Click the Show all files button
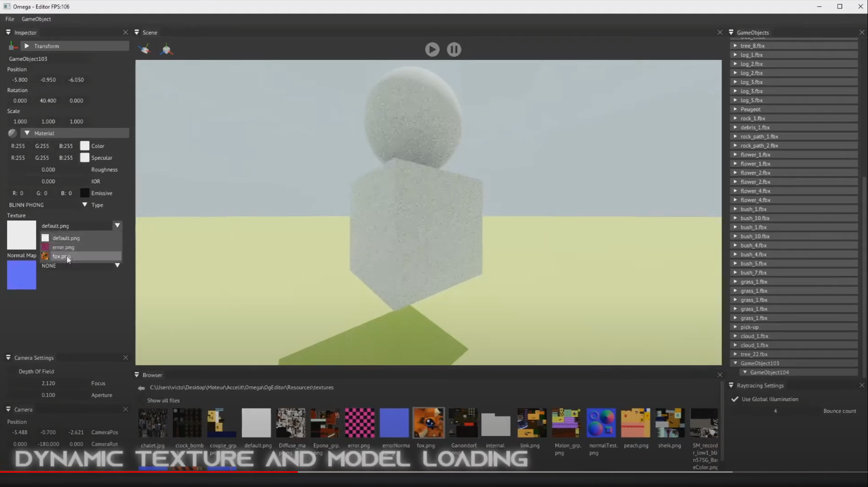868x487 pixels. [x=164, y=400]
